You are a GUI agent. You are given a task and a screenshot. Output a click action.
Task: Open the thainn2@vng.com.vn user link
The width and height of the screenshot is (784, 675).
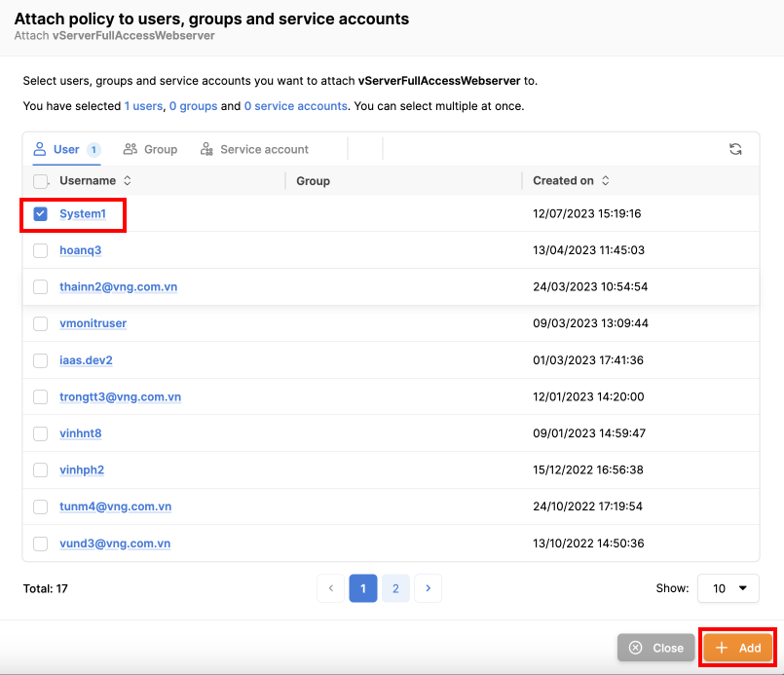[118, 287]
